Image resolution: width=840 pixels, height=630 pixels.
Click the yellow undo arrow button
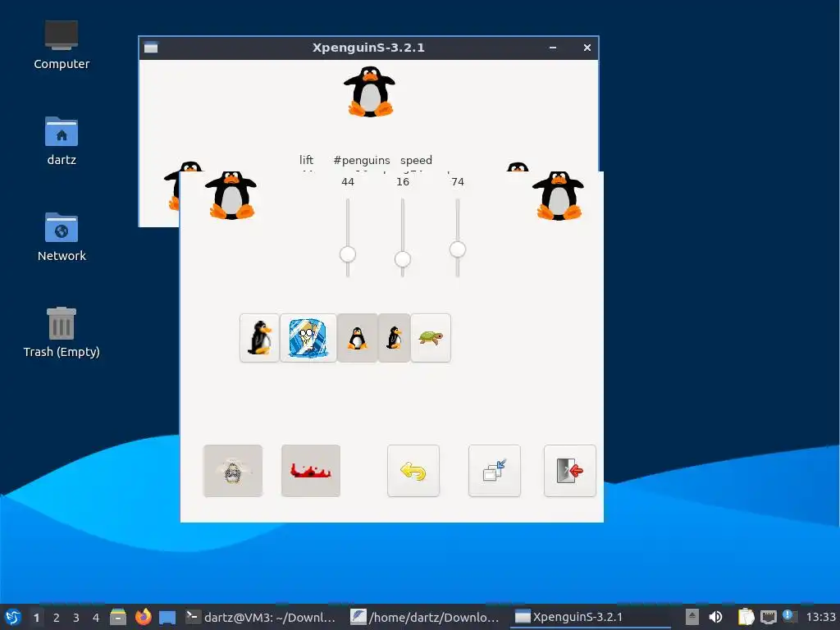(413, 471)
